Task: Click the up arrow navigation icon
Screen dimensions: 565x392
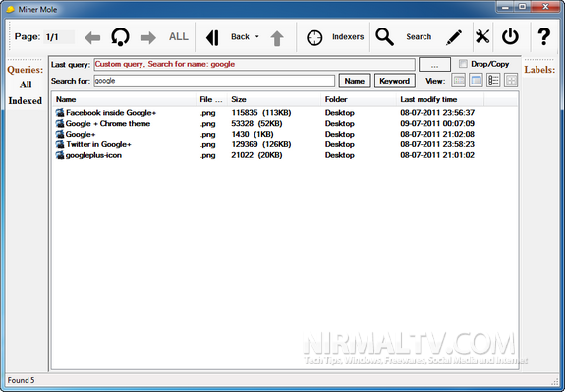Action: click(277, 38)
